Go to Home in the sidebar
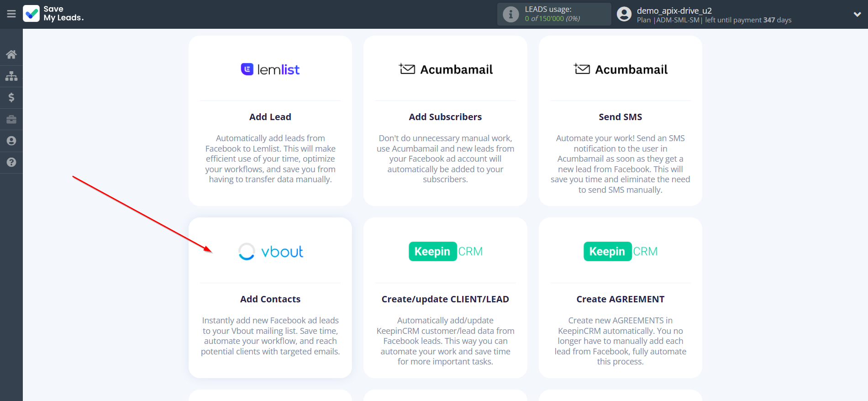Viewport: 868px width, 401px height. pos(11,54)
